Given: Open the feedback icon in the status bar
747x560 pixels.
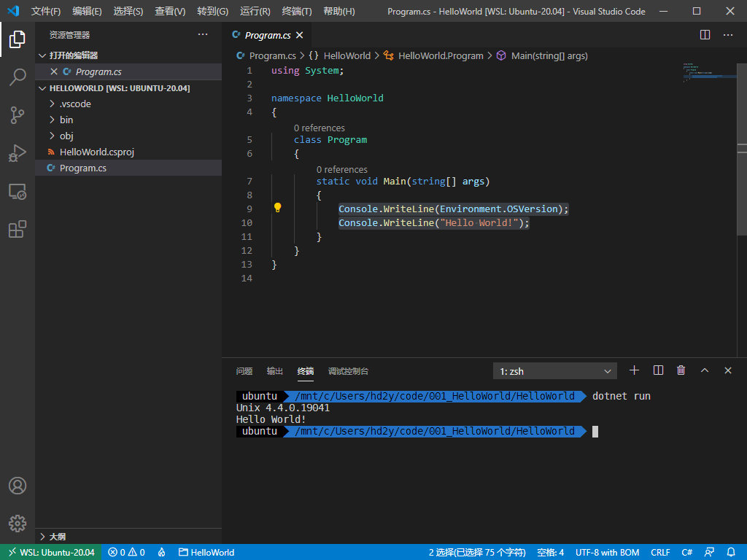Looking at the screenshot, I should 709,553.
